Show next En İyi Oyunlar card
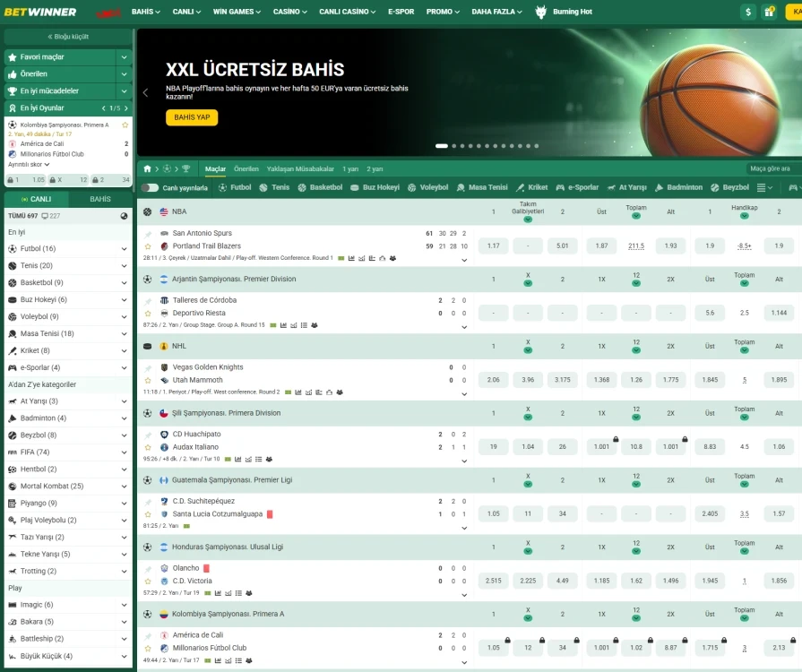The width and height of the screenshot is (802, 672). coord(125,108)
